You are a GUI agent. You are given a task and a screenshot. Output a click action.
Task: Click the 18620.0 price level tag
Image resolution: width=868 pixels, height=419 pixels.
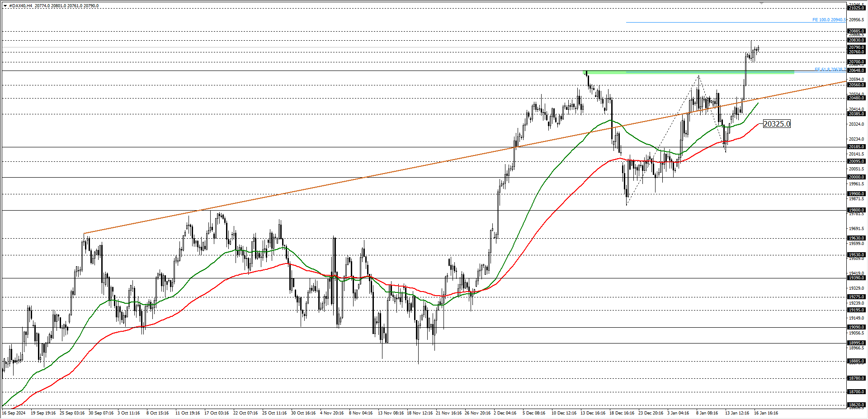pyautogui.click(x=856, y=405)
